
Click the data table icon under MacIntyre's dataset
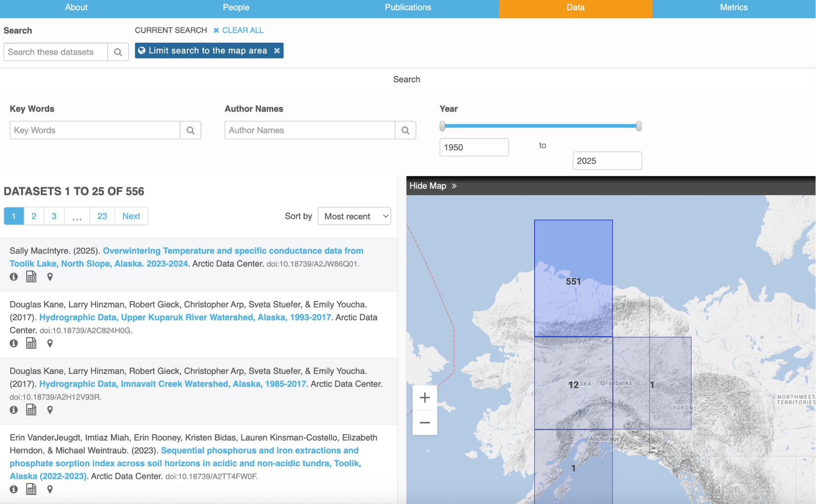pos(31,276)
